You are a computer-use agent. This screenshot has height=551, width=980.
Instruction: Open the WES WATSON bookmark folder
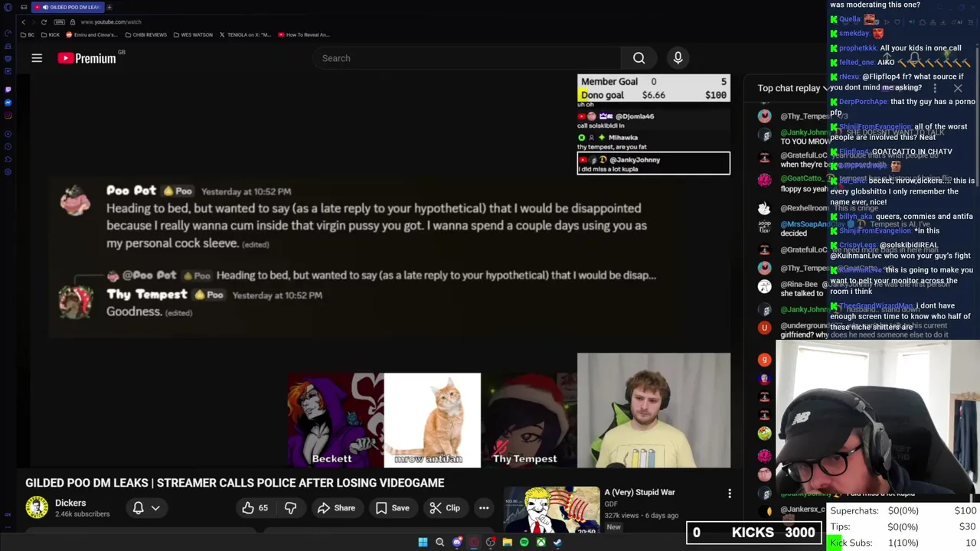pyautogui.click(x=193, y=34)
